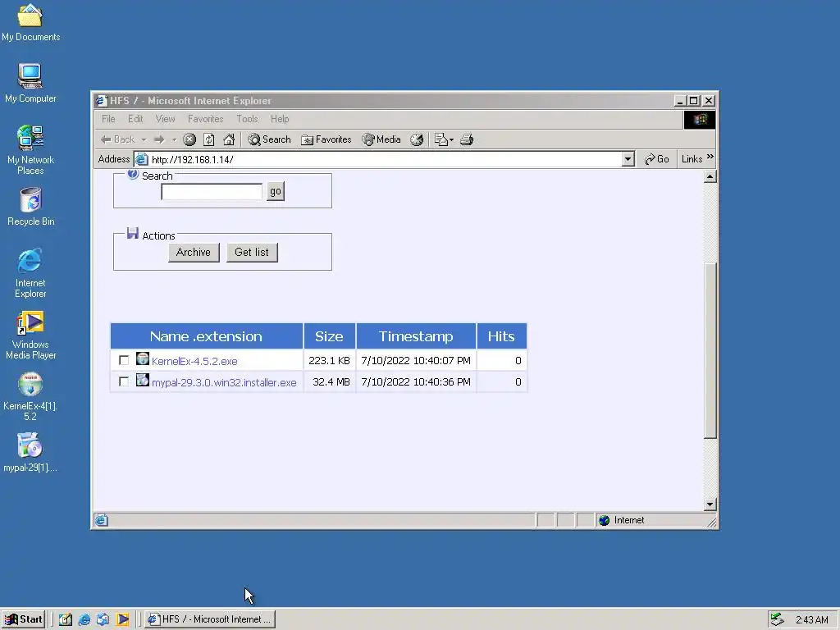Screen dimensions: 840x630
Task: Click the Refresh icon in IE toolbar
Action: 209,139
